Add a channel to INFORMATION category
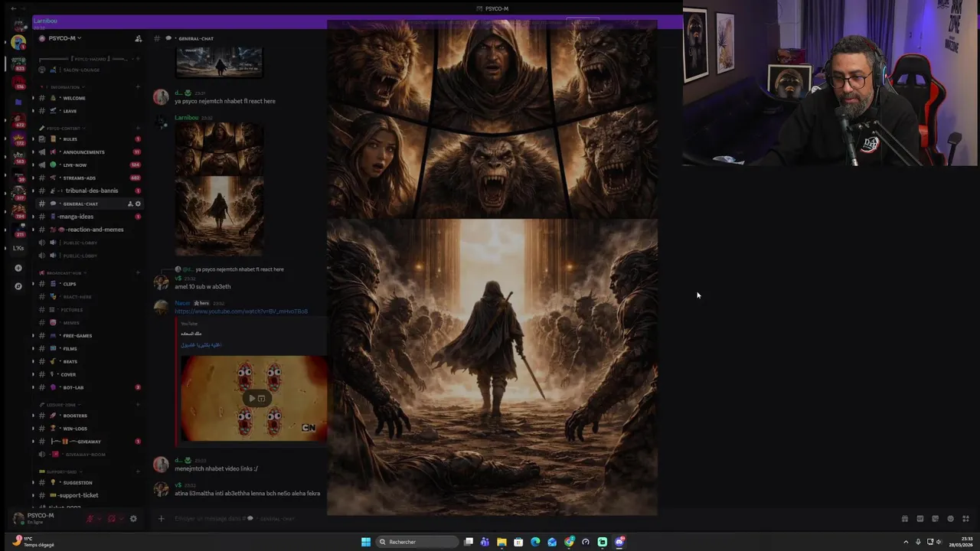The height and width of the screenshot is (551, 980). click(x=138, y=87)
